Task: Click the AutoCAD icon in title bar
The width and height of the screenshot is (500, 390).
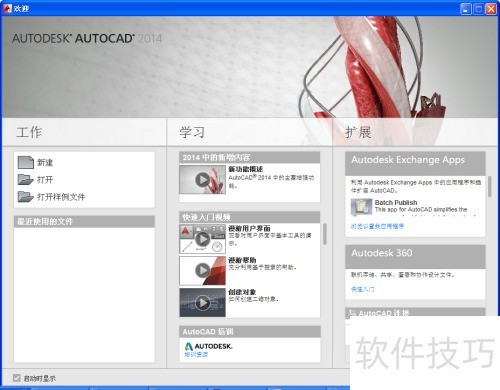Action: click(x=7, y=8)
